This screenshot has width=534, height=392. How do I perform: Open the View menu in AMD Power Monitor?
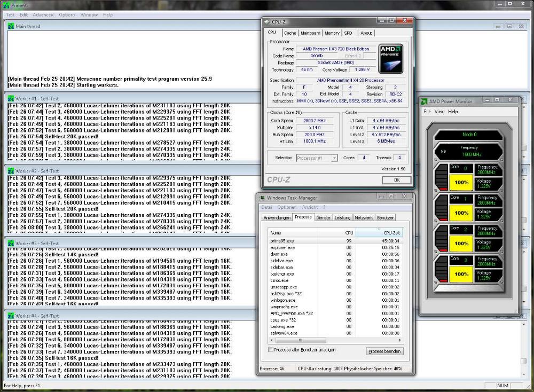pyautogui.click(x=439, y=112)
